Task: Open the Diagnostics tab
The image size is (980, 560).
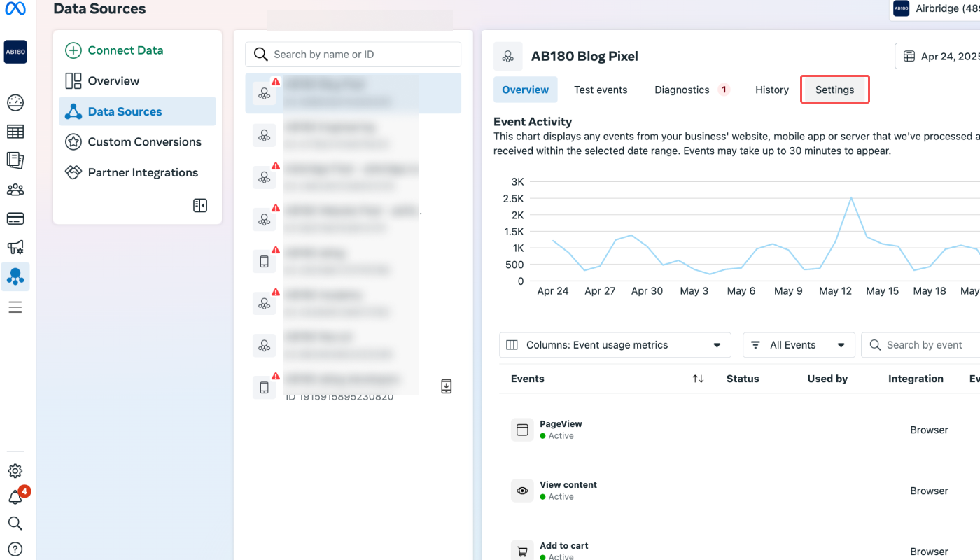Action: 692,90
